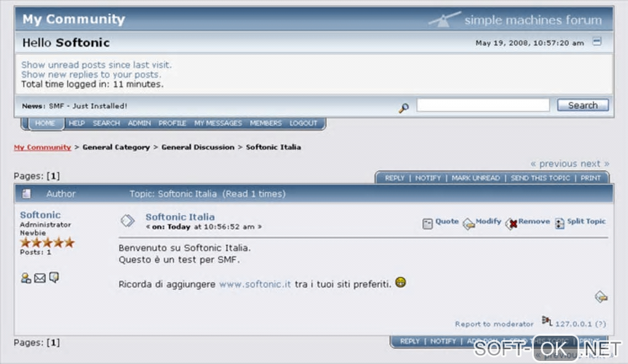
Task: Click LOGOUT in the menu bar
Action: pos(304,123)
